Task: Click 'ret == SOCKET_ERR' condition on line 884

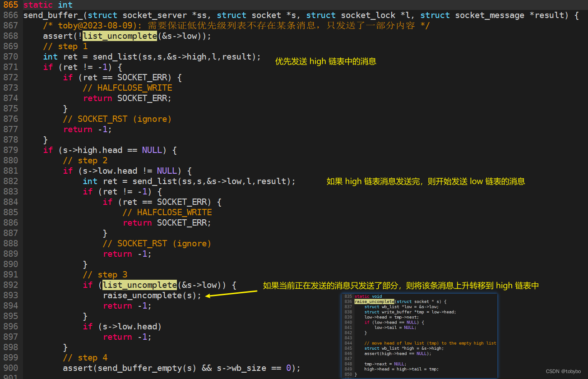Action: point(167,202)
